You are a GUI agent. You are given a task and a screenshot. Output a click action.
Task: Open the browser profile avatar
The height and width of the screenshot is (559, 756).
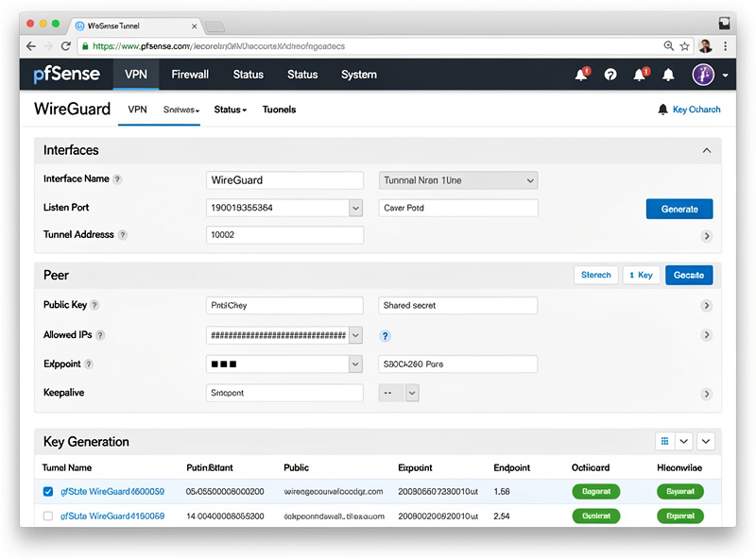[x=705, y=46]
